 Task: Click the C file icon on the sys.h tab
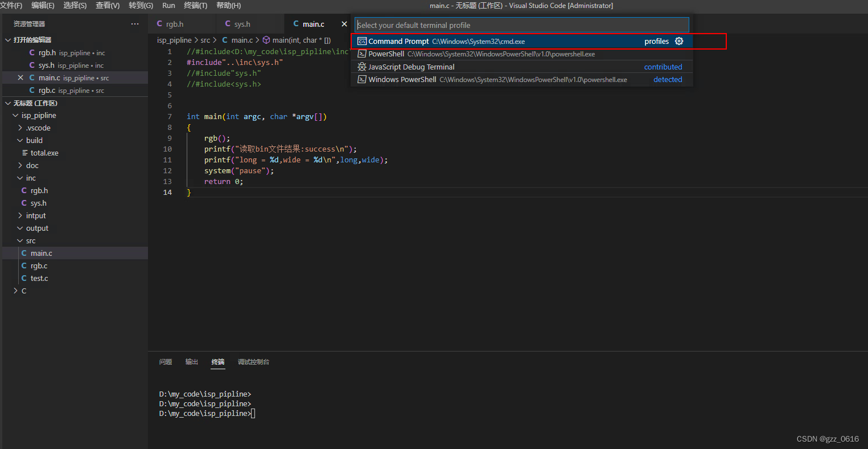click(x=228, y=24)
